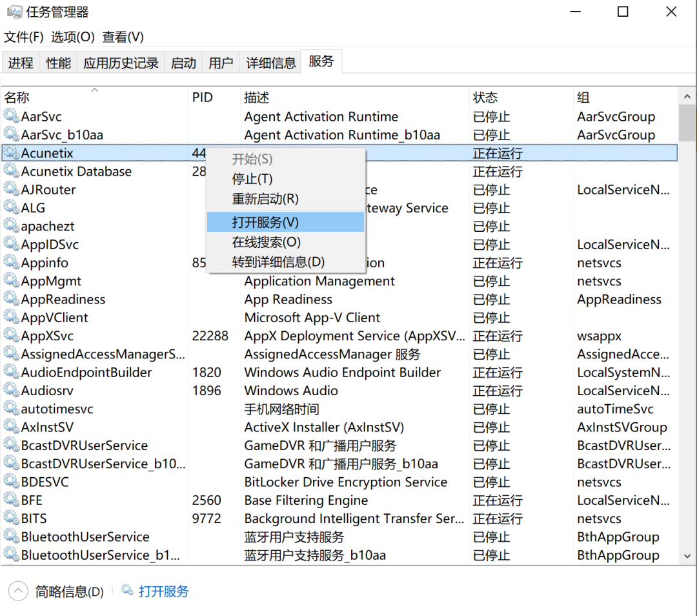Click the scrollbar down arrow
This screenshot has width=697, height=616.
(687, 555)
